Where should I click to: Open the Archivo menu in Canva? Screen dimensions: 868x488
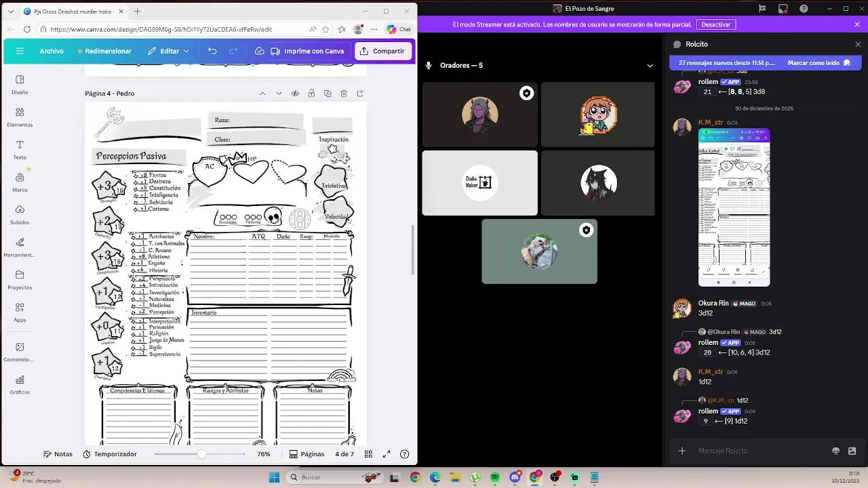tap(52, 51)
